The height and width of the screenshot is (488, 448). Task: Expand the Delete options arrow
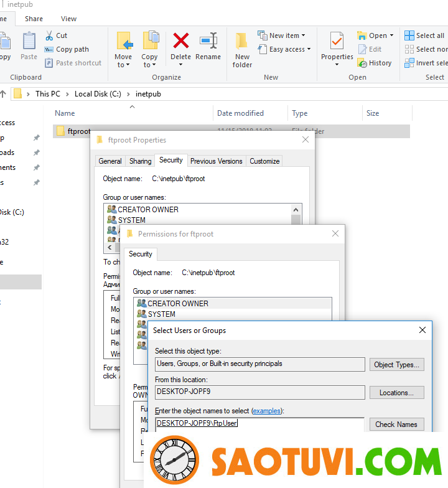[180, 65]
